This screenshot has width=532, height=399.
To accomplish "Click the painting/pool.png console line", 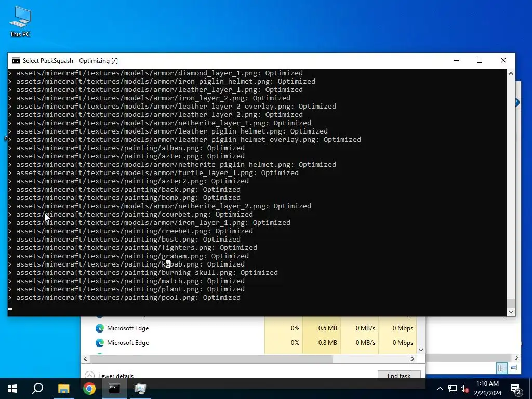I will [125, 298].
